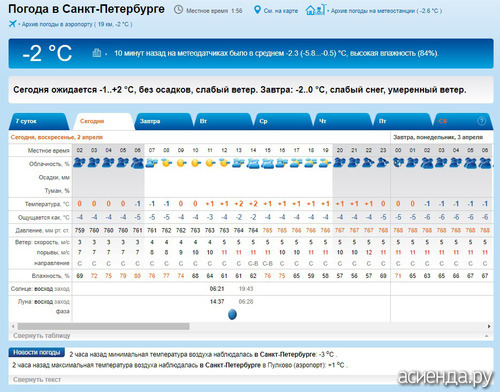Click the weather station house icon
The width and height of the screenshot is (500, 392).
click(x=315, y=10)
